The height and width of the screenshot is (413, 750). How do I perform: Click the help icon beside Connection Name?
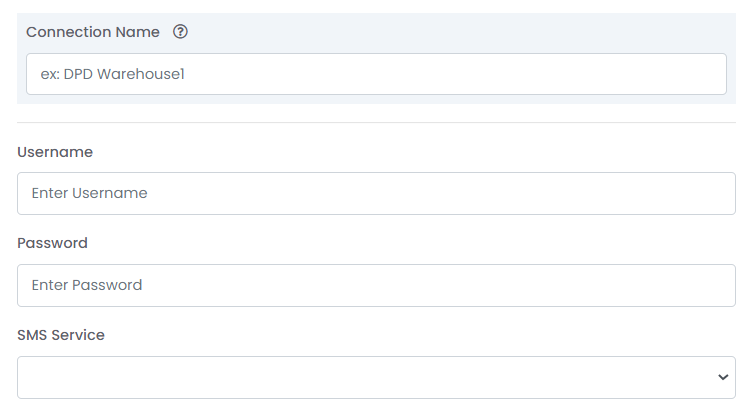(180, 32)
